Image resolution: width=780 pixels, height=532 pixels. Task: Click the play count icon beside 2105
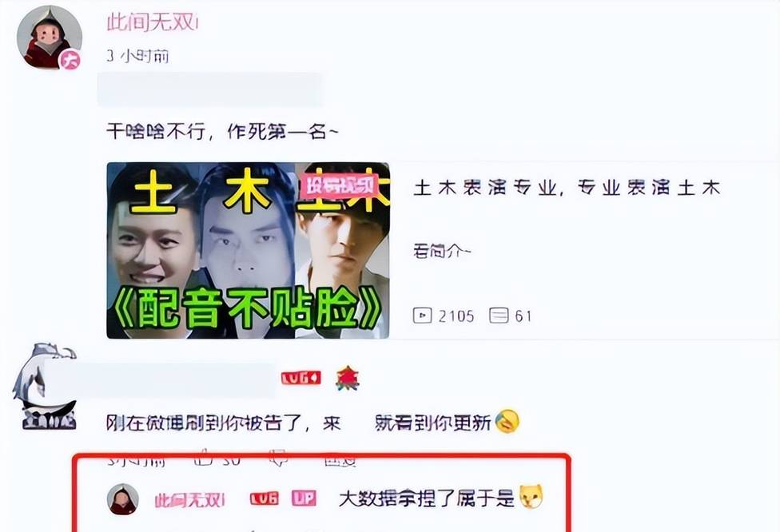coord(422,316)
